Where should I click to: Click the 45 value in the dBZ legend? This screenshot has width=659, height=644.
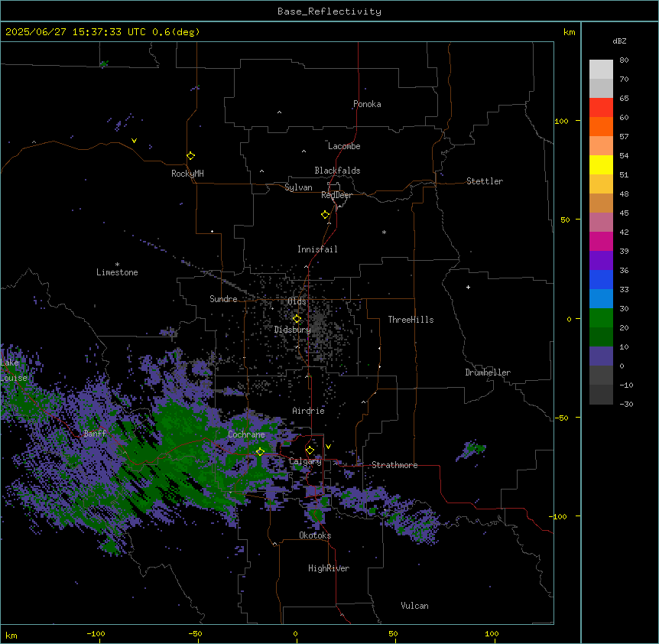(x=624, y=213)
